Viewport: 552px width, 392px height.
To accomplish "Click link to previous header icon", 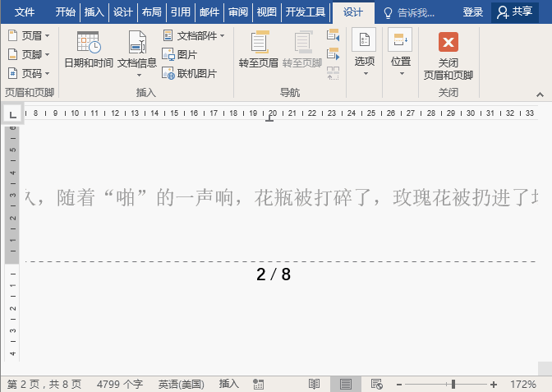I will (333, 73).
